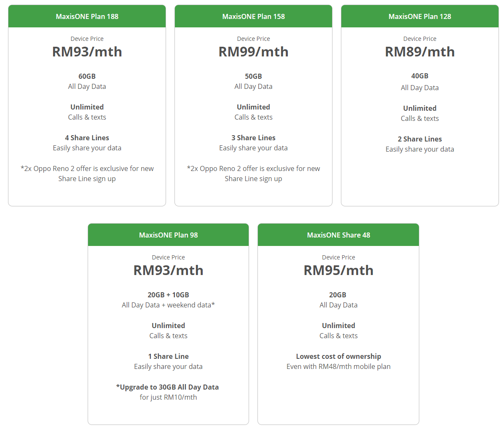Select the 3 Share Lines feature text
The image size is (504, 430).
[253, 138]
